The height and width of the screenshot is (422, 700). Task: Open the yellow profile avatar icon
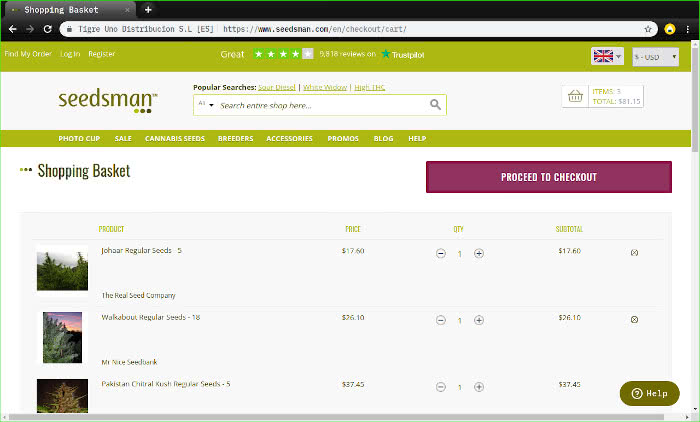(670, 29)
